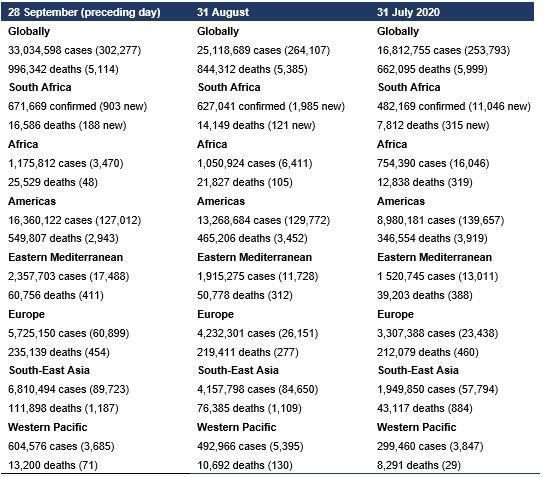Click South-East Asia heading in first column
This screenshot has height=477, width=547.
tap(49, 370)
